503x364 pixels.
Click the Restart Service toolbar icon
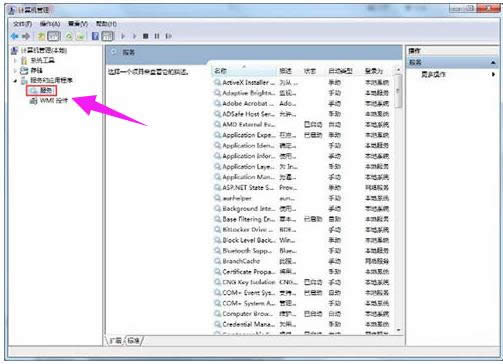point(169,36)
